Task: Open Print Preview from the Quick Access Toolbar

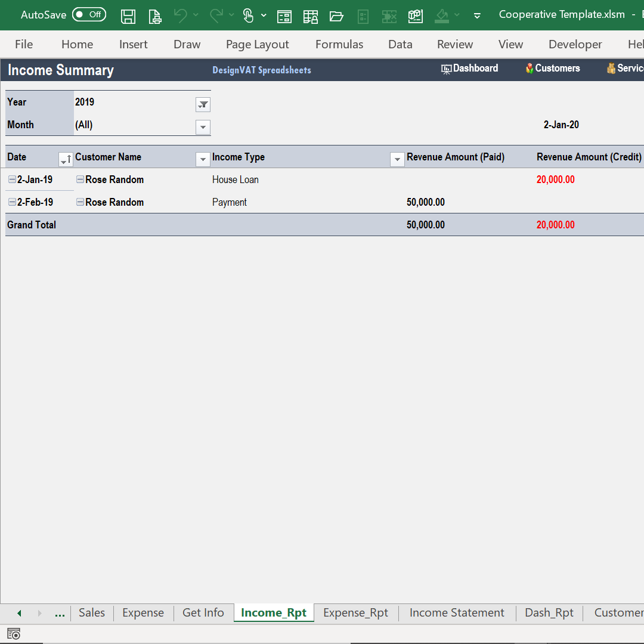Action: [x=154, y=16]
